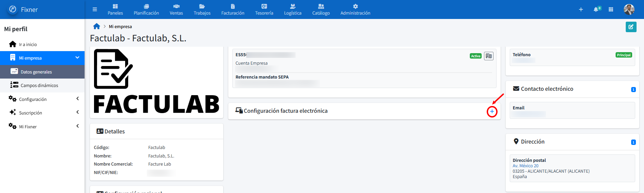Click the bank account details icon

(488, 56)
